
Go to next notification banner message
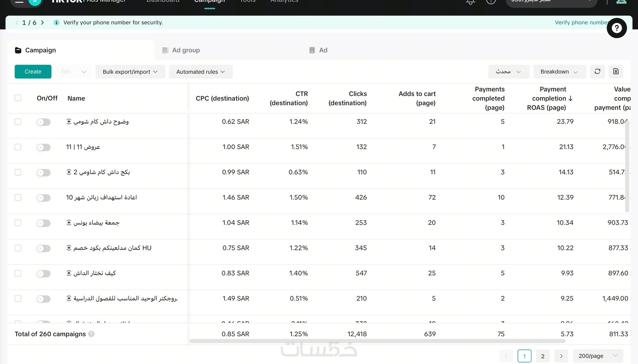(x=42, y=23)
